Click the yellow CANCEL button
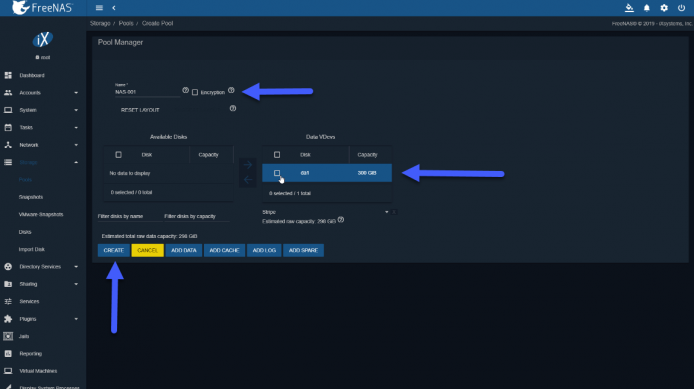 (147, 250)
